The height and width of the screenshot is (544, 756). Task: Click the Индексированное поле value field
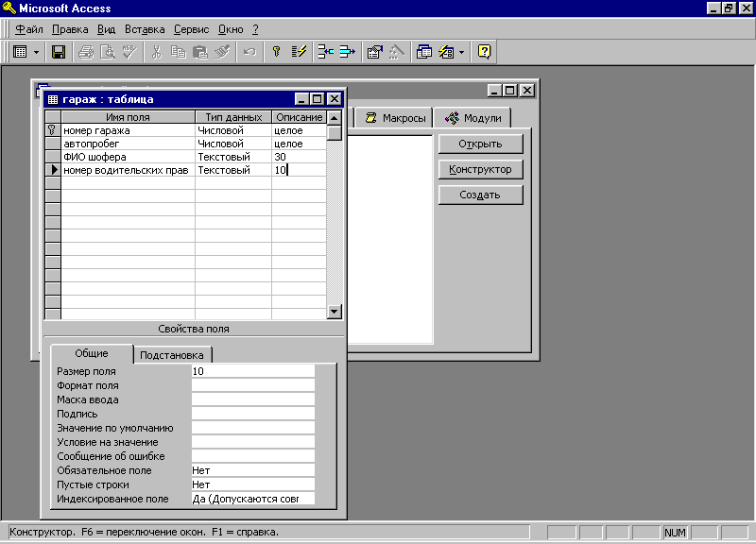253,499
